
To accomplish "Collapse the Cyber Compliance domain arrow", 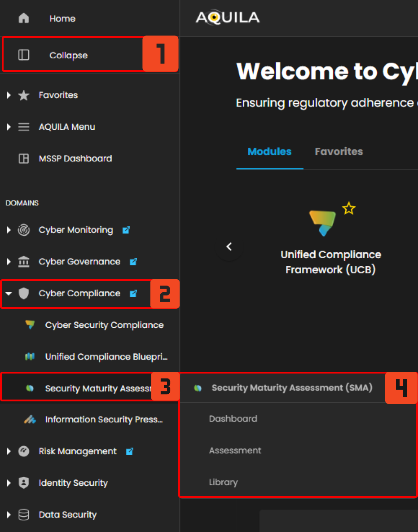I will (9, 294).
